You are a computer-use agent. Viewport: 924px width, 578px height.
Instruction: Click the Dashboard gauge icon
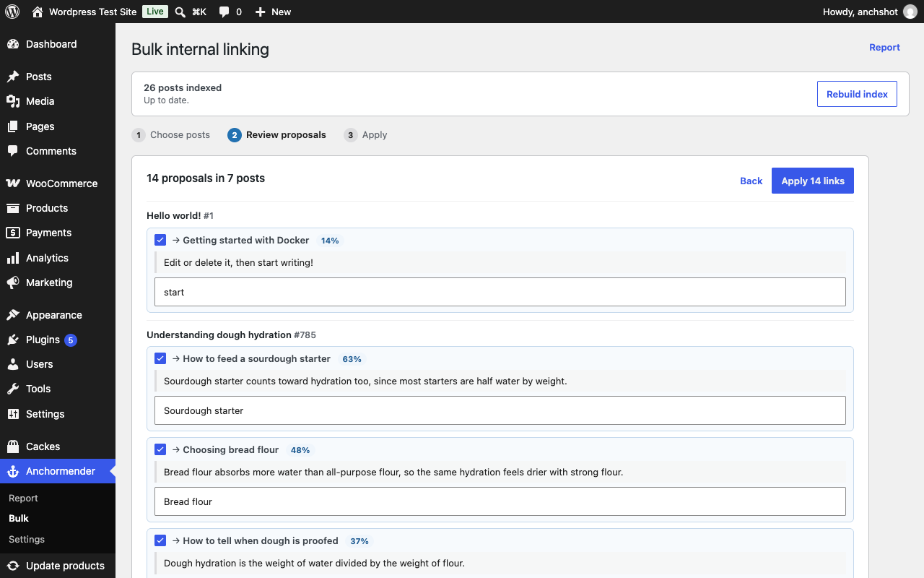(x=13, y=44)
